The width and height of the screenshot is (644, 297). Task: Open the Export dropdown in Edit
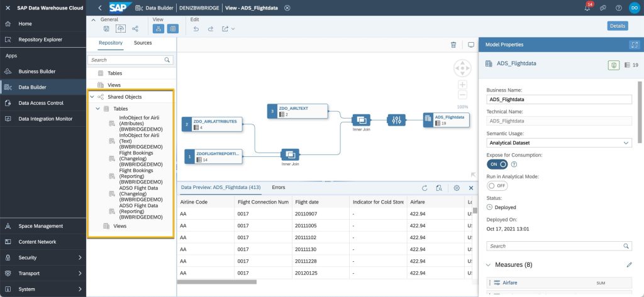click(x=228, y=29)
